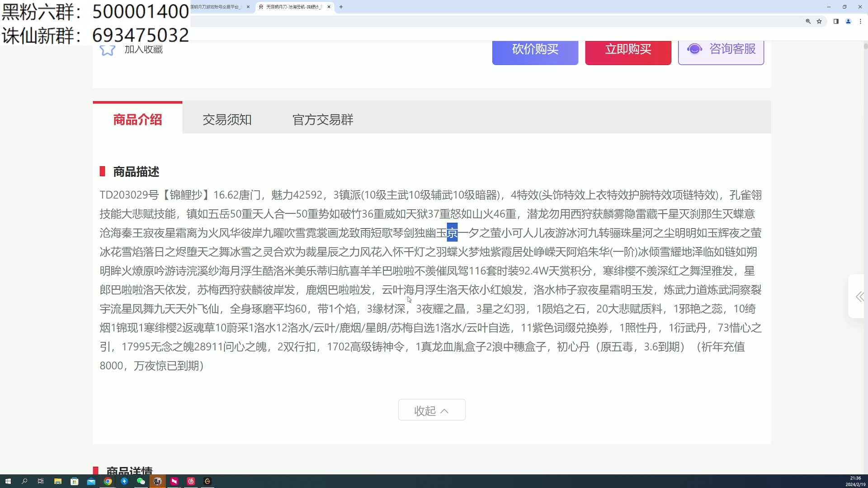Click the 砍价购买 bargain button
The image size is (868, 488).
click(535, 50)
